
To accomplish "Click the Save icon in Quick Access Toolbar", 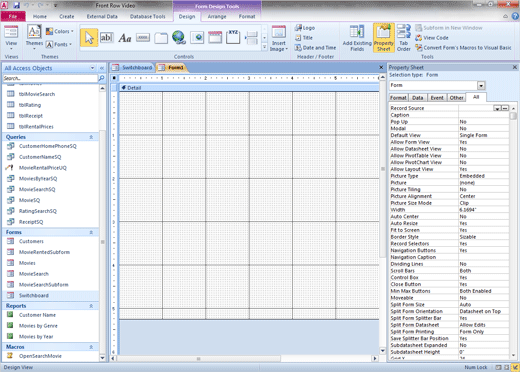I will coord(16,5).
